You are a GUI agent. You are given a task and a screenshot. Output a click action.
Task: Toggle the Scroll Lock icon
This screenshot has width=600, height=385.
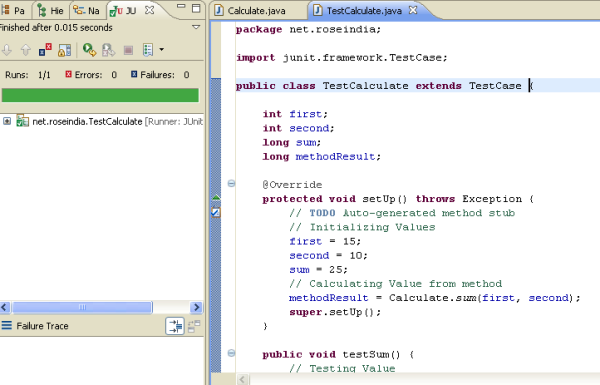click(x=64, y=50)
